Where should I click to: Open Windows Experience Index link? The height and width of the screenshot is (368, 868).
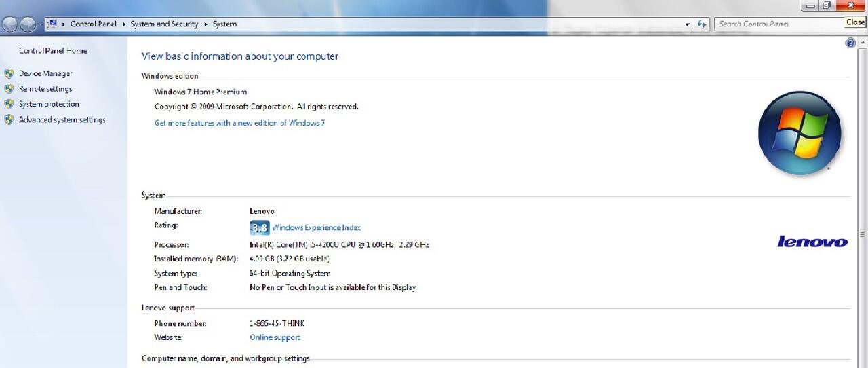point(316,228)
